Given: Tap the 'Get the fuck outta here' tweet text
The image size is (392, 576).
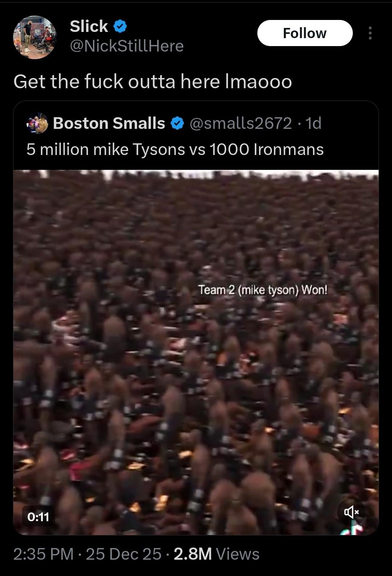Looking at the screenshot, I should pyautogui.click(x=153, y=81).
